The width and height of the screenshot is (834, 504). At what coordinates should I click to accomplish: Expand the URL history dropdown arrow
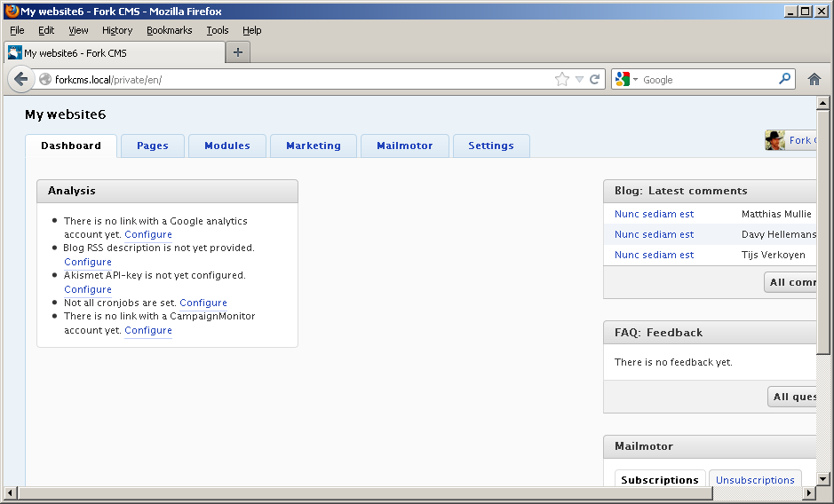579,79
